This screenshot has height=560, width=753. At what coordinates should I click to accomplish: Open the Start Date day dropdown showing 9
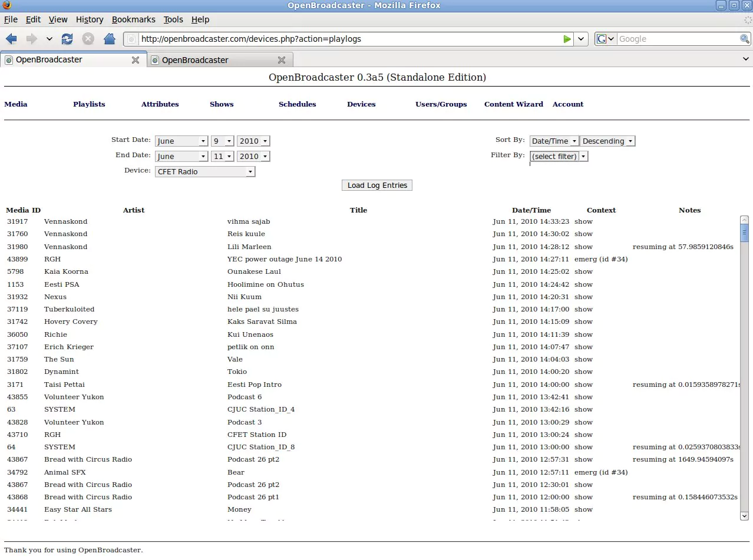tap(223, 141)
